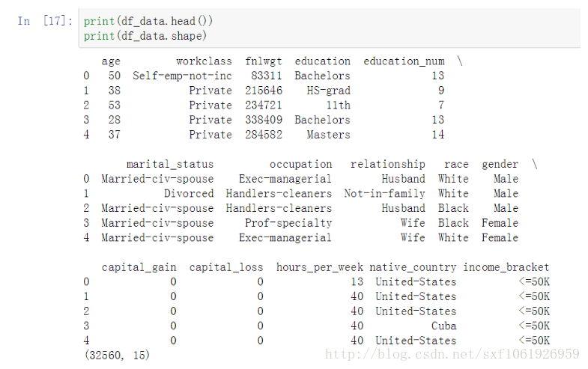Click the Prof-specialty occupation value
This screenshot has height=369, width=588.
tap(288, 223)
